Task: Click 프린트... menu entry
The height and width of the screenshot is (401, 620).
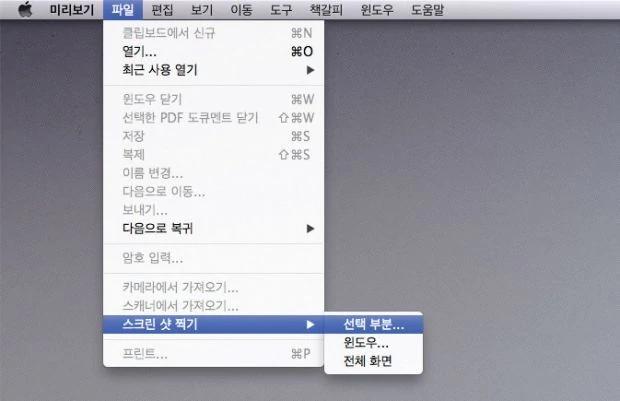Action: coord(214,353)
